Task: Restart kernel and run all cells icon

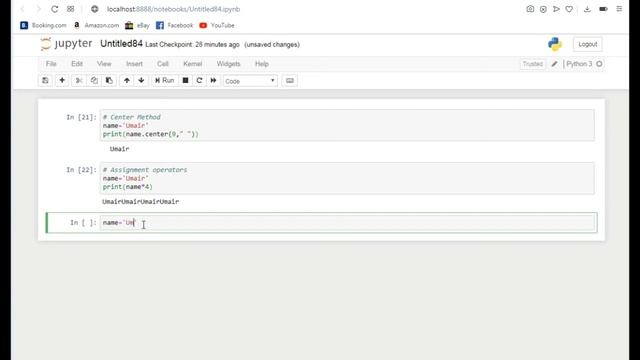Action: pos(213,80)
